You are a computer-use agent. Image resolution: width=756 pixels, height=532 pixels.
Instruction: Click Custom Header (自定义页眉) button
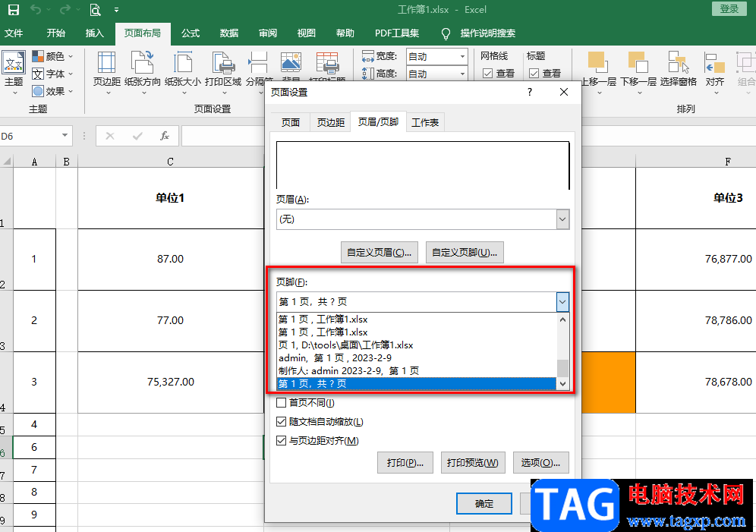point(379,253)
